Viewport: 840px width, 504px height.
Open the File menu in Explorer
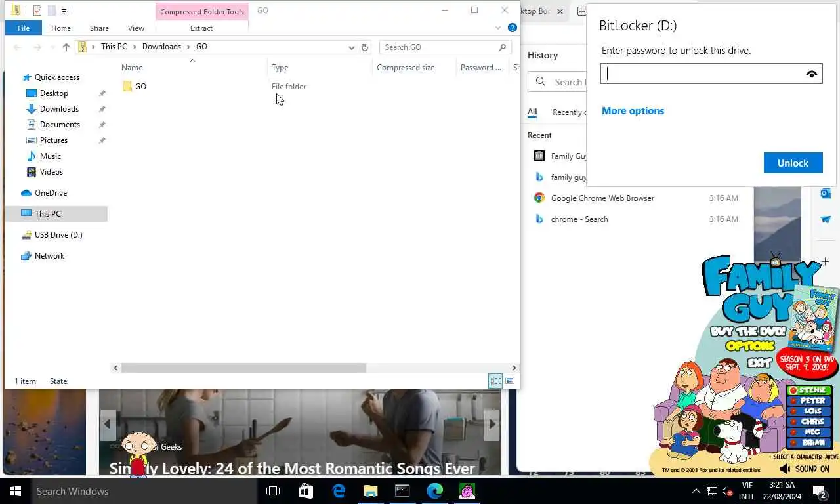click(23, 28)
